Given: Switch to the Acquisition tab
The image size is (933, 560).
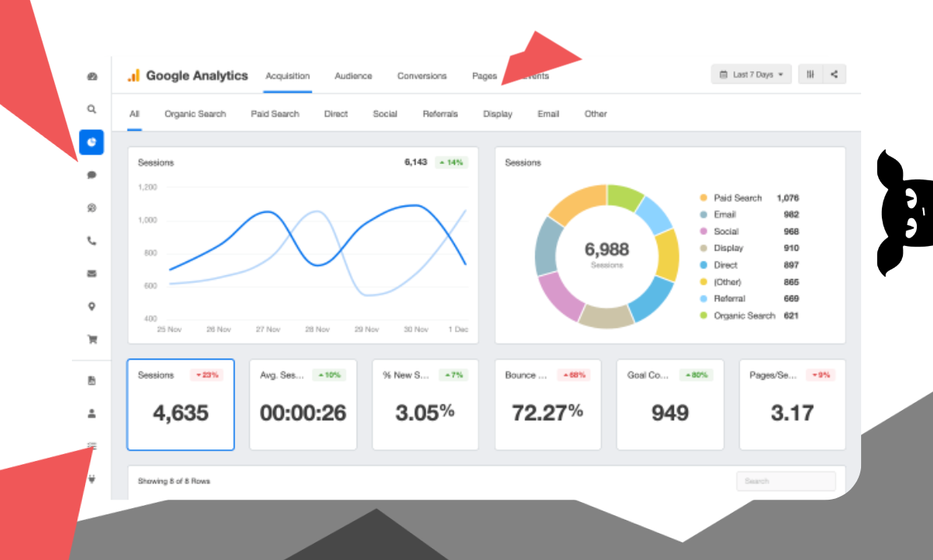Looking at the screenshot, I should click(288, 76).
